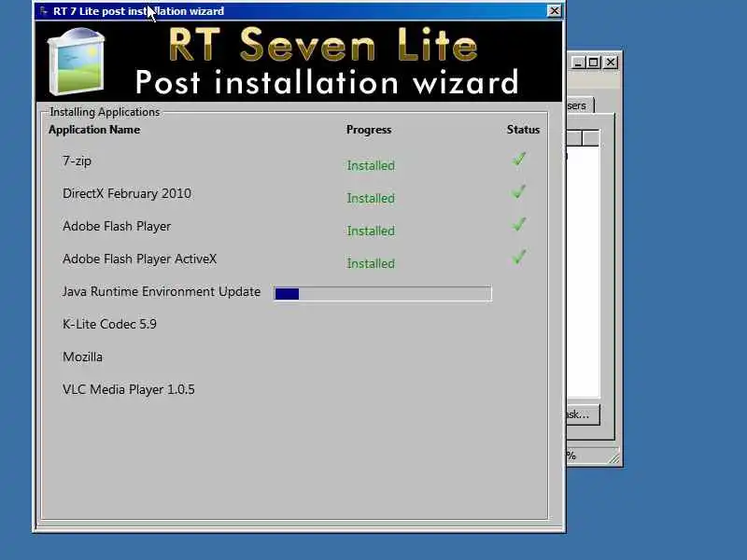Select DirectX February 2010 entry
747x560 pixels.
click(x=127, y=193)
